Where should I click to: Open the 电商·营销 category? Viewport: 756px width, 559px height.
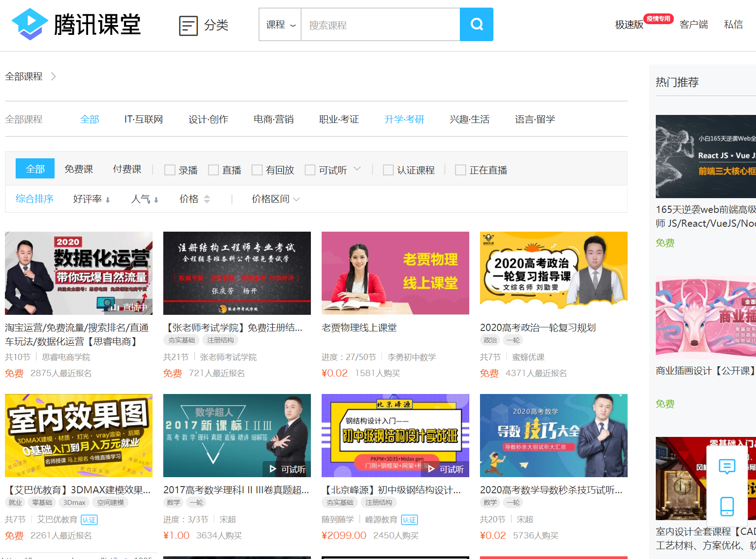pyautogui.click(x=274, y=119)
